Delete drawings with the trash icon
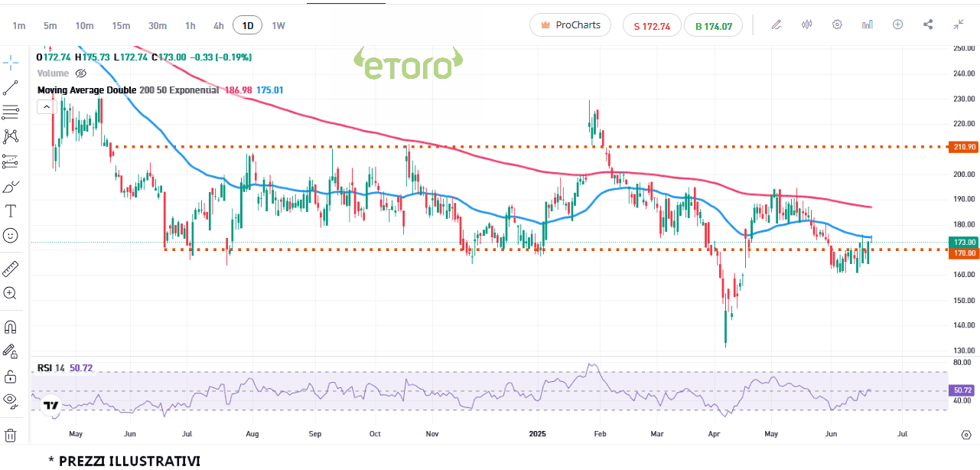The height and width of the screenshot is (470, 980). coord(11,436)
